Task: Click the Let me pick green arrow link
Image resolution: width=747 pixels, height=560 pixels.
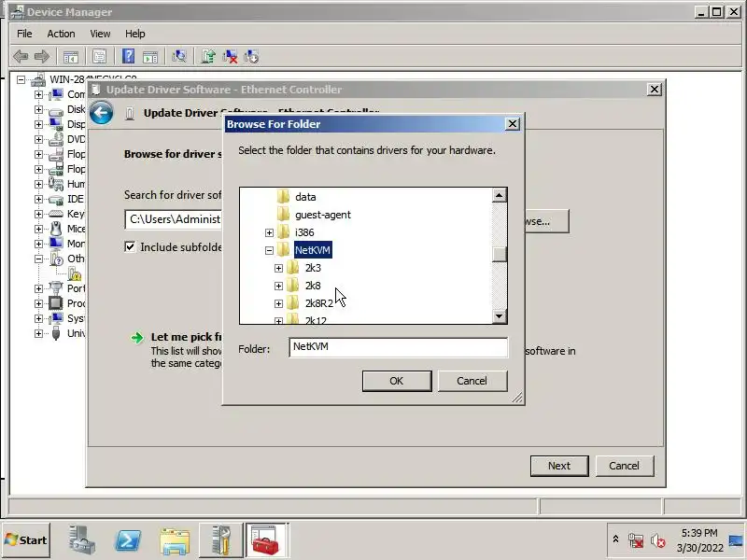Action: [137, 338]
